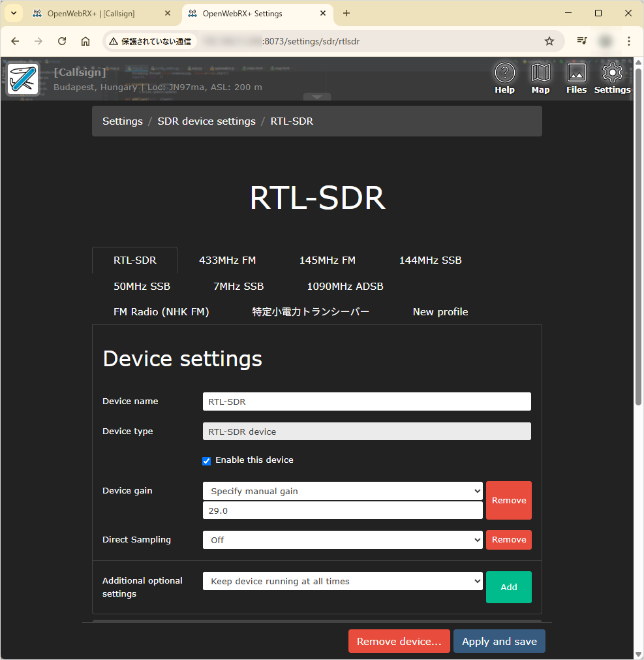
Task: Bookmark the page with the star icon
Action: [x=548, y=40]
